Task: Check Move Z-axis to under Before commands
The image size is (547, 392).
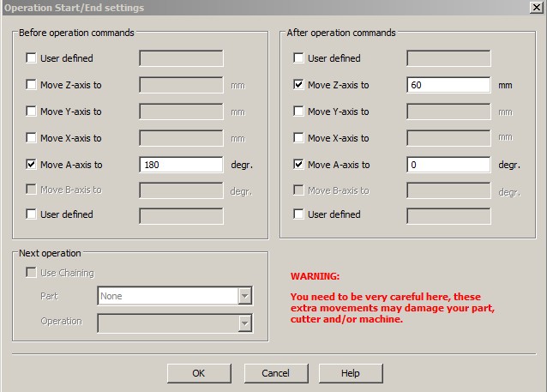Action: click(32, 86)
